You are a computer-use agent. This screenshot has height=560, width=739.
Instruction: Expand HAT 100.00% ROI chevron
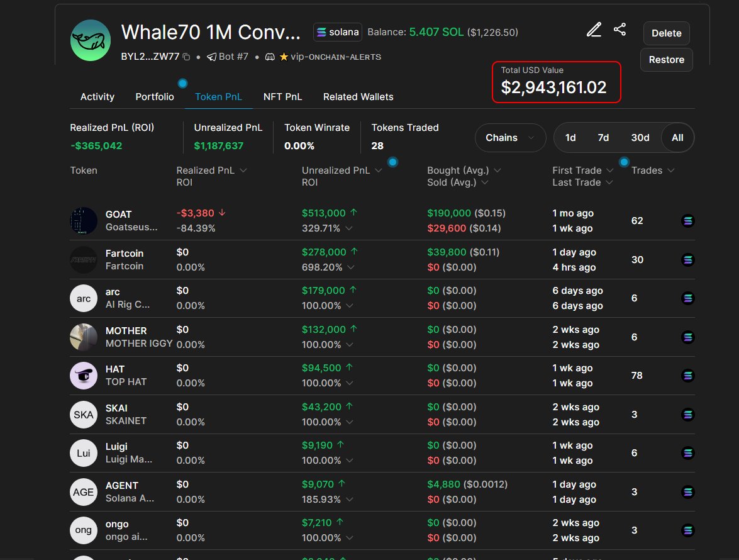click(x=349, y=383)
